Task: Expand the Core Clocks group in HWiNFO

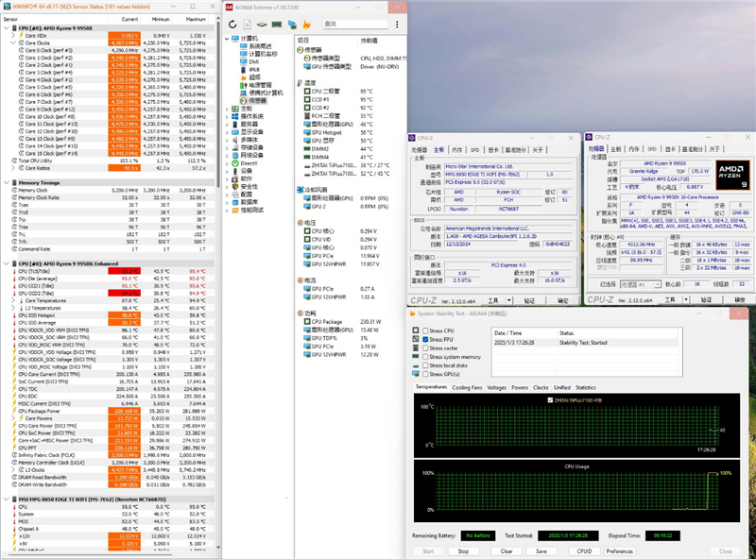Action: pos(11,43)
